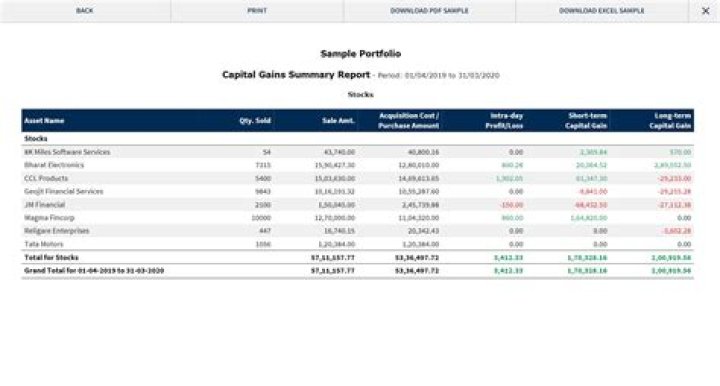Select the Sample Portfolio title
This screenshot has width=720, height=386.
tap(360, 54)
